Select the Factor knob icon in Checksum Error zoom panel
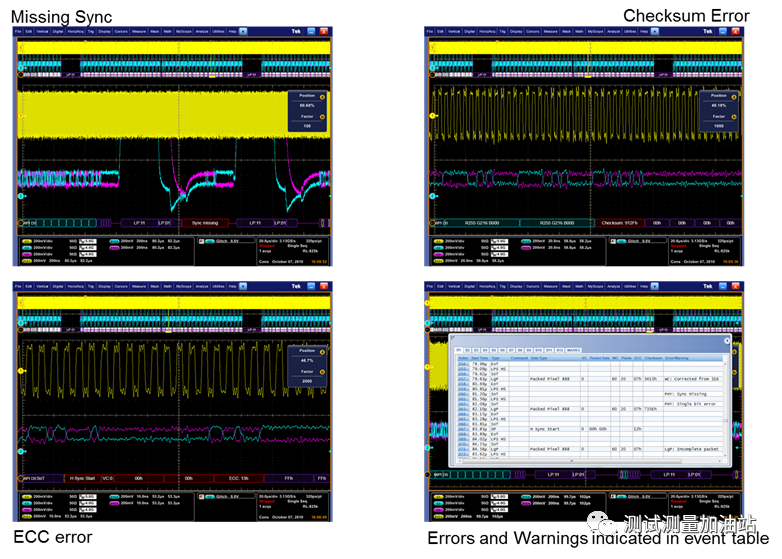 pyautogui.click(x=734, y=117)
